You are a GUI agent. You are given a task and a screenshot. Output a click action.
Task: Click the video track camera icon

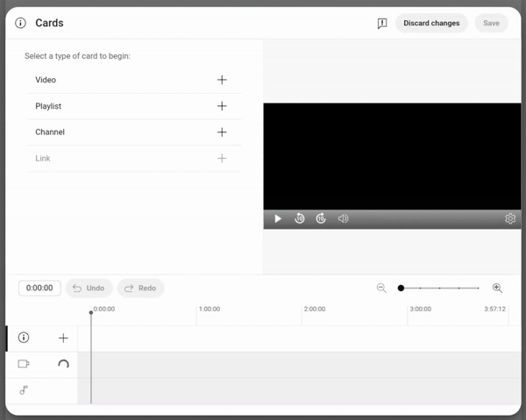click(24, 364)
